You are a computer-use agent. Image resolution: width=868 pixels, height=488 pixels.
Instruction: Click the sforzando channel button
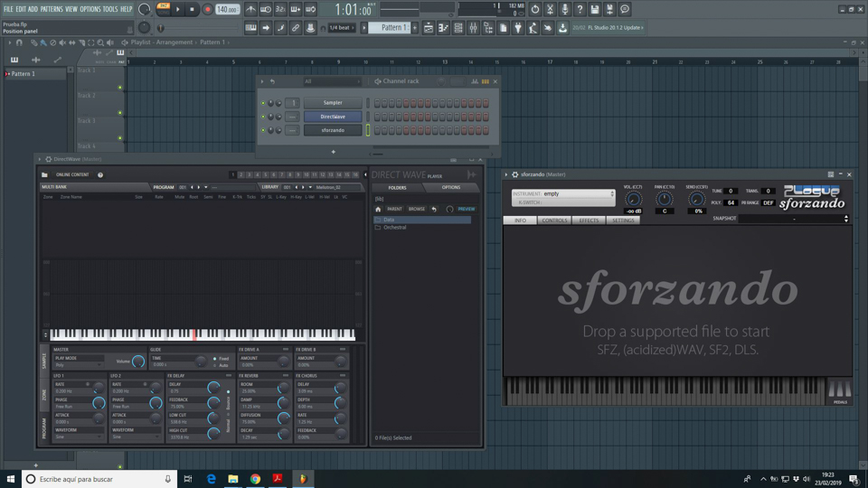[x=333, y=130]
